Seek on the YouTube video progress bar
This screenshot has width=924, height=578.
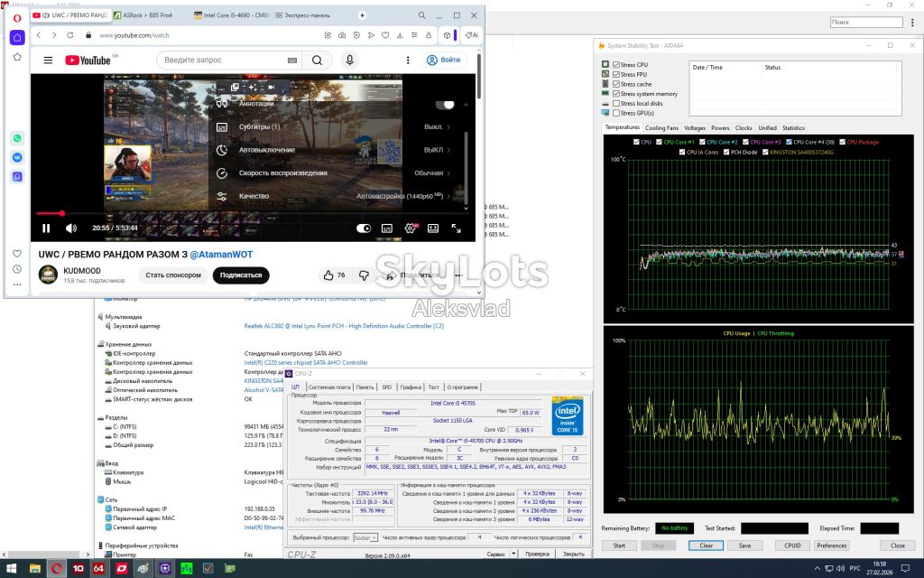(253, 213)
